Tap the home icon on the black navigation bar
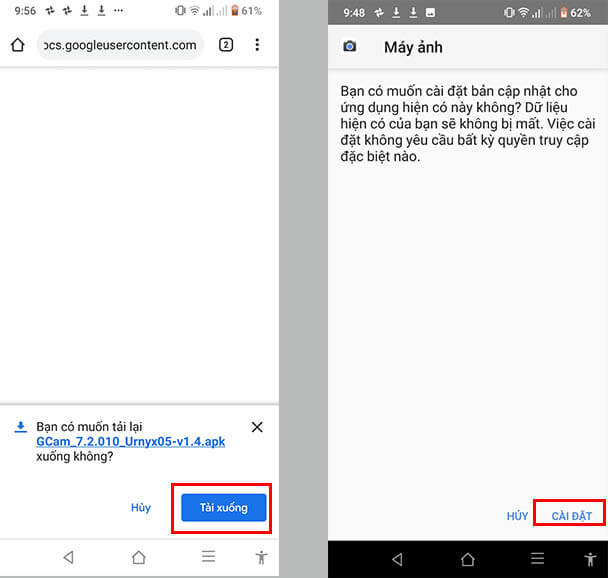The image size is (608, 578). 467,559
